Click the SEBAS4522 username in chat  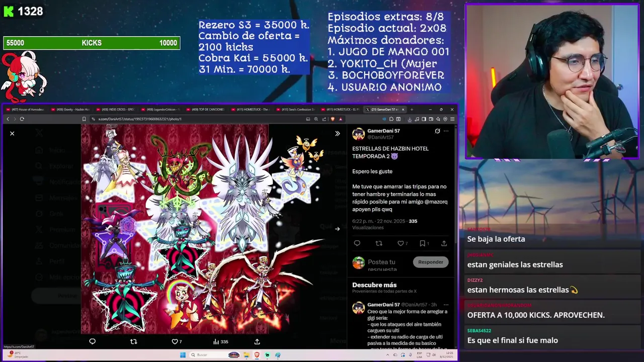pos(479,331)
